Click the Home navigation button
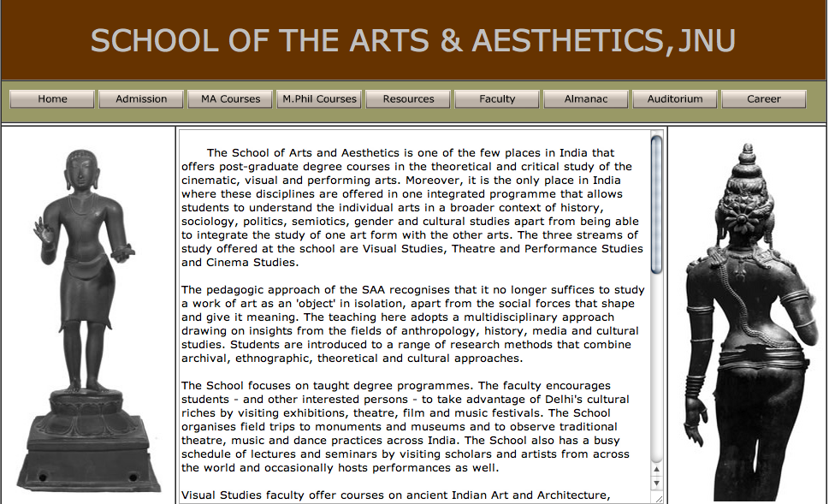The height and width of the screenshot is (504, 829). coord(51,98)
